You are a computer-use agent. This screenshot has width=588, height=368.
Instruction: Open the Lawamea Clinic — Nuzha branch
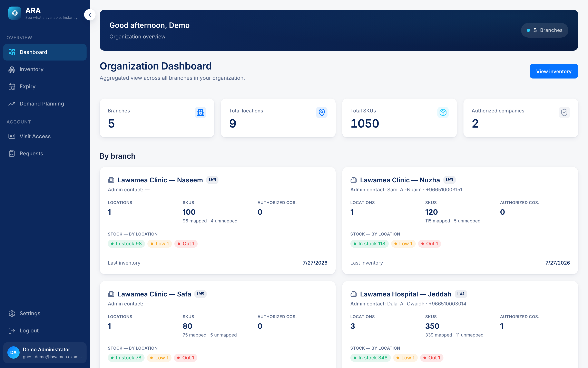point(400,180)
